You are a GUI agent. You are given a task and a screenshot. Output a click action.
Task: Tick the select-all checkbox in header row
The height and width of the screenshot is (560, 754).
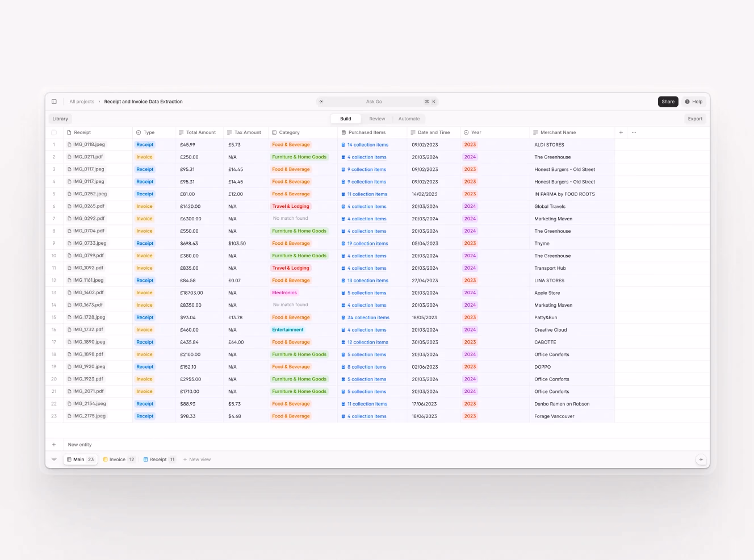[54, 132]
